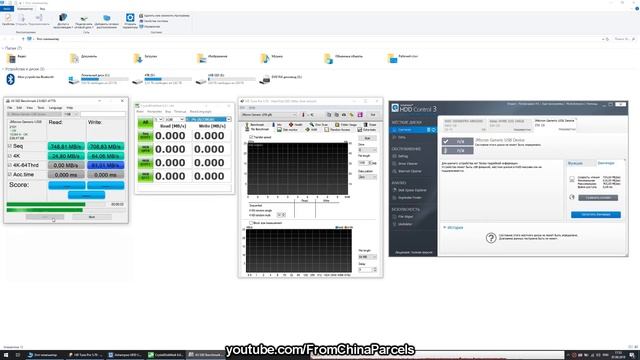Switch to Error Scan tab in HD Tune
Screen dimensions: 640x360
pos(319,124)
